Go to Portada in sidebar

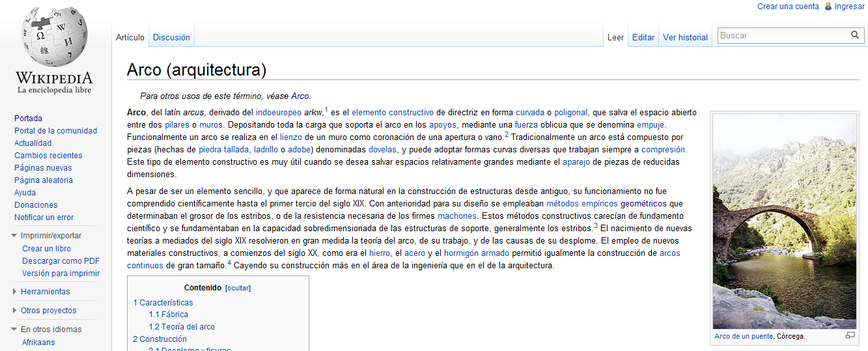[28, 119]
